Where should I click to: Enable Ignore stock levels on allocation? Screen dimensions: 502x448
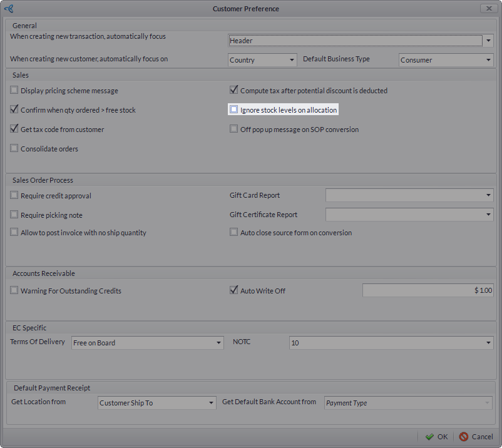pyautogui.click(x=234, y=110)
